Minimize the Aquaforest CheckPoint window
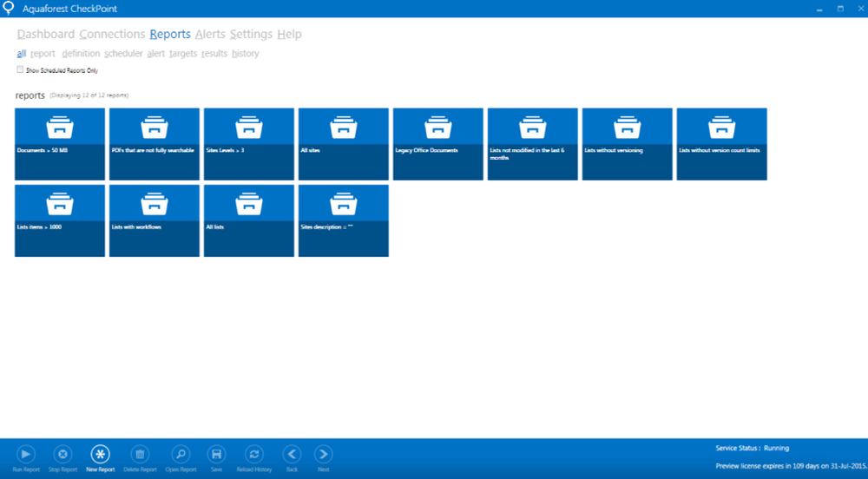This screenshot has height=479, width=868. point(819,9)
